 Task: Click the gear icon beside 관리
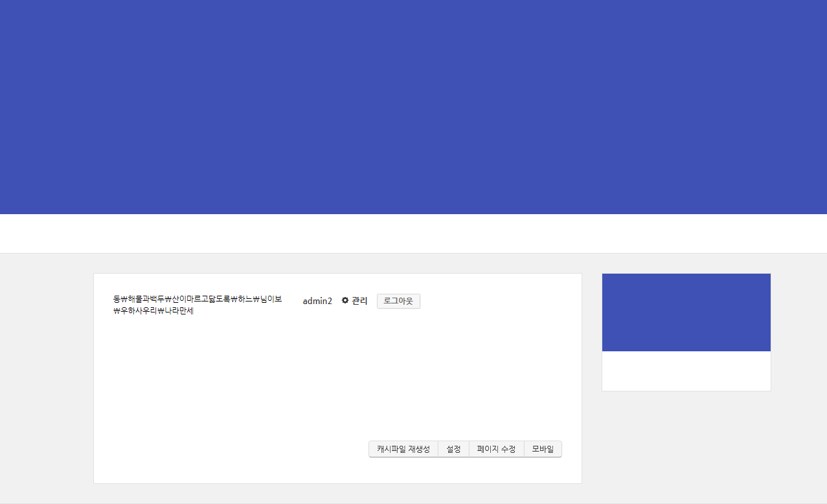(x=345, y=301)
